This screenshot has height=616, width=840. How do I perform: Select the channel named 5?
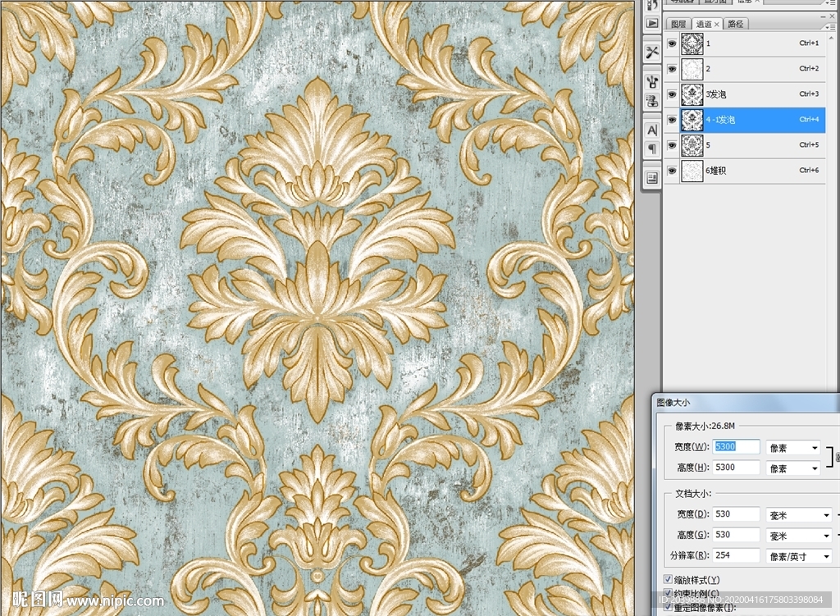746,145
